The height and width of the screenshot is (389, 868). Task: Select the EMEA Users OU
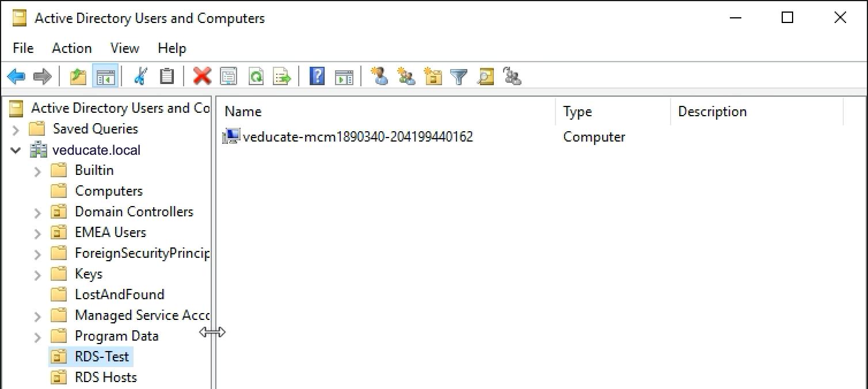[111, 232]
